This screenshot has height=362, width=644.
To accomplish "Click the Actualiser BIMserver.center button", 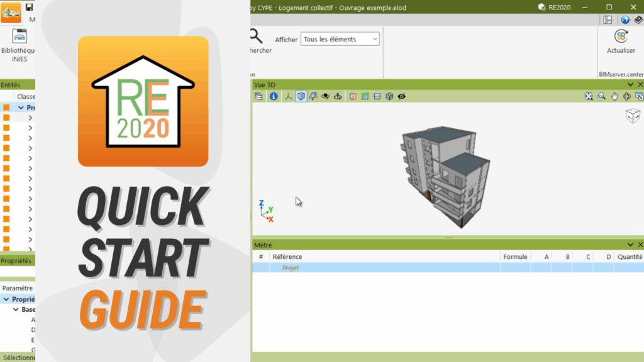I will tap(620, 41).
